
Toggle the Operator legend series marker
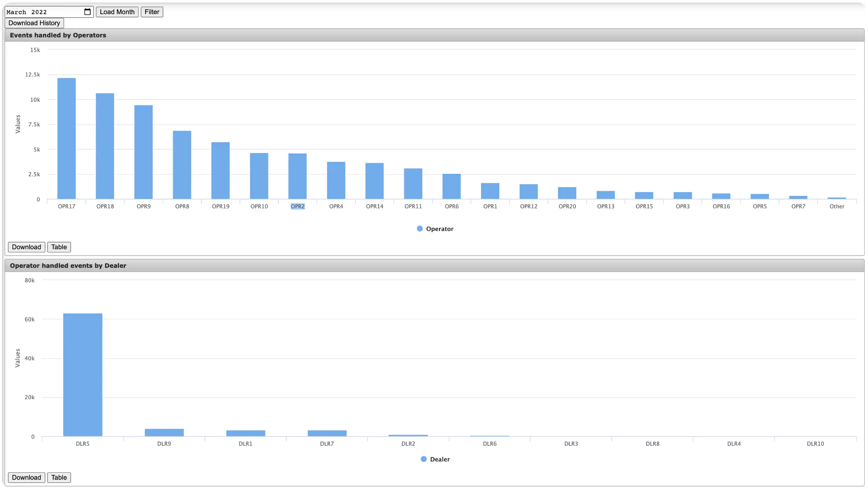click(420, 229)
